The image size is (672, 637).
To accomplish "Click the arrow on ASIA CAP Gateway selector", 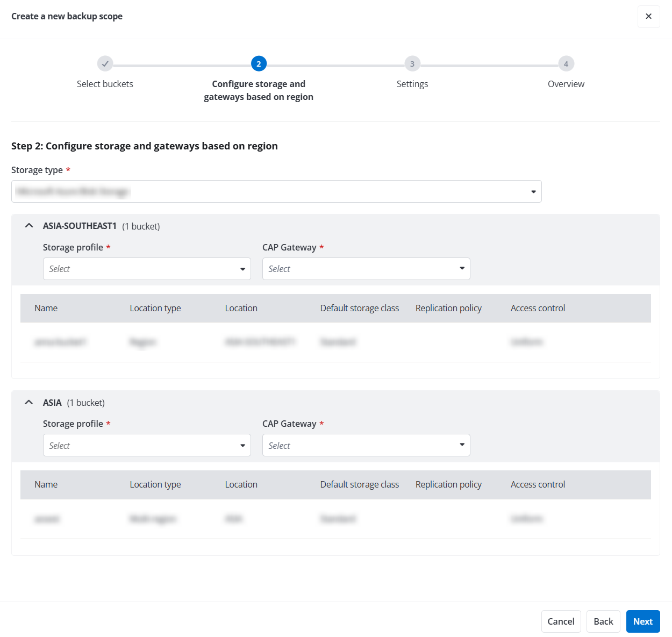I will click(461, 445).
